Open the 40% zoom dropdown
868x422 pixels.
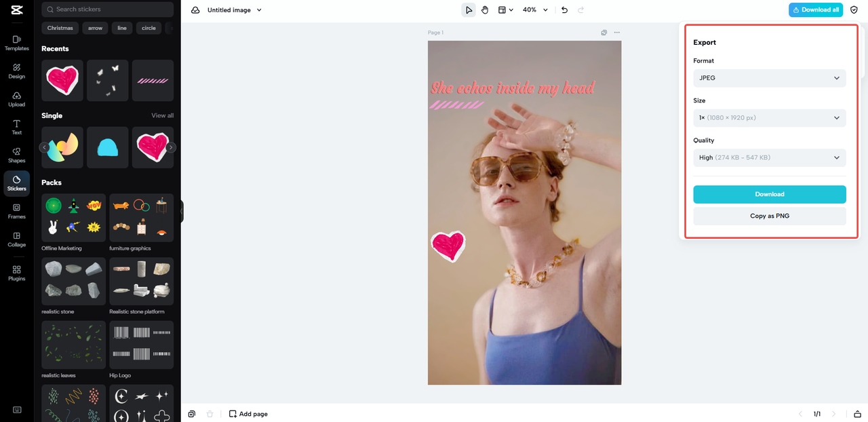pos(534,10)
